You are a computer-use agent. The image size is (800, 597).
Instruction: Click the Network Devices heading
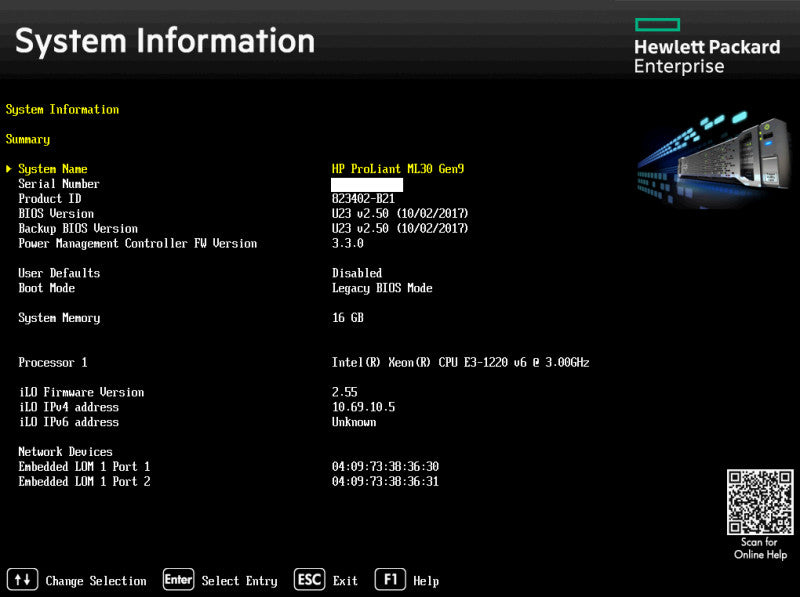(x=65, y=452)
